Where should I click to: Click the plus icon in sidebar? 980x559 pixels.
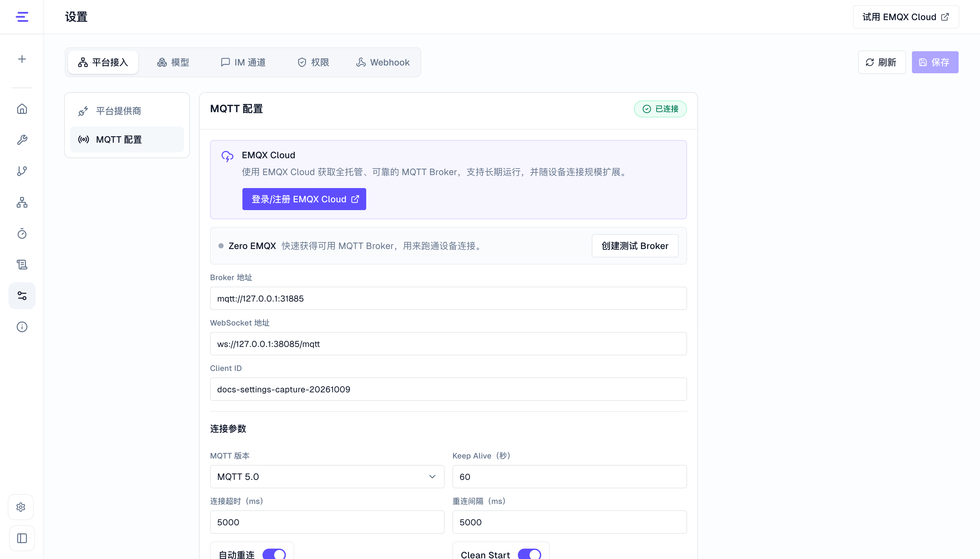(22, 59)
